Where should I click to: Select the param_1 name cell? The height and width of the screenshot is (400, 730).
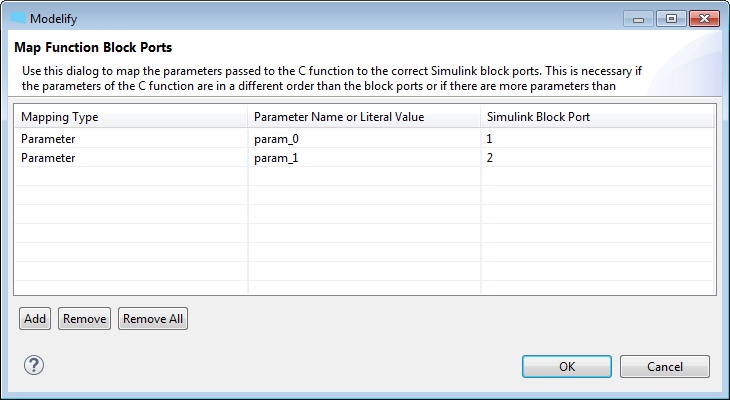pyautogui.click(x=364, y=158)
